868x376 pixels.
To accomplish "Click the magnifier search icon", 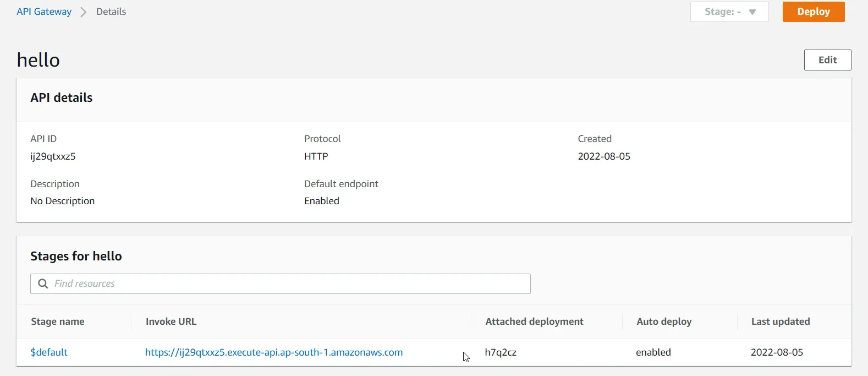I will [x=43, y=284].
